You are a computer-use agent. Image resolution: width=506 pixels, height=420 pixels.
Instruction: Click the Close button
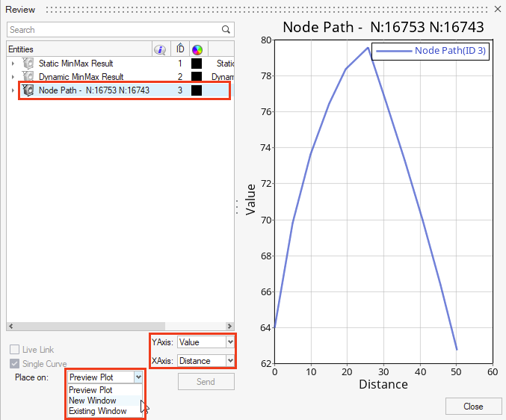click(x=473, y=406)
